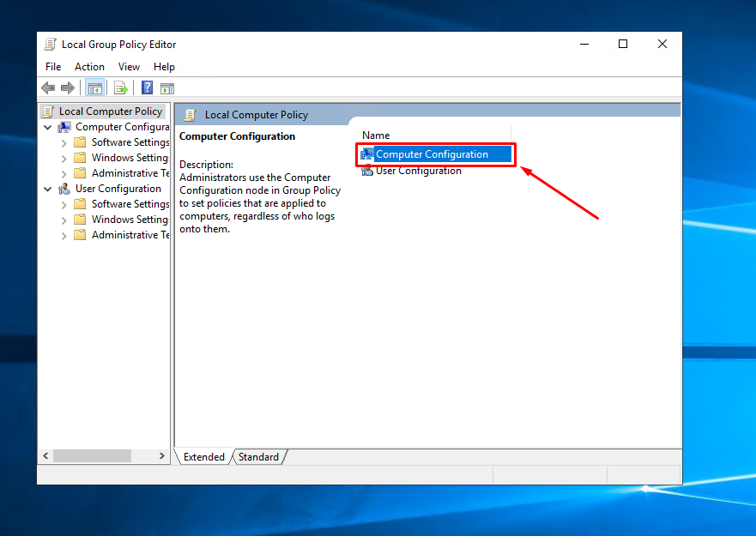Open the Help menu
This screenshot has width=756, height=536.
point(164,67)
